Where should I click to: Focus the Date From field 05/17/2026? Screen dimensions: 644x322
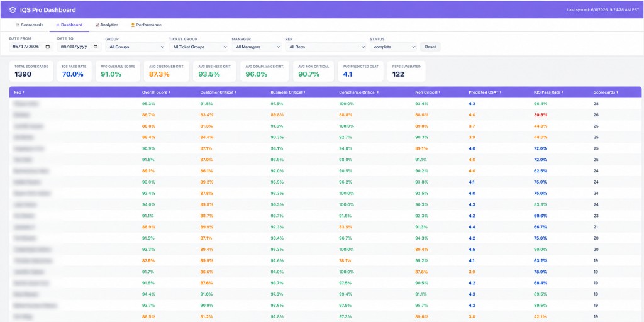[31, 47]
